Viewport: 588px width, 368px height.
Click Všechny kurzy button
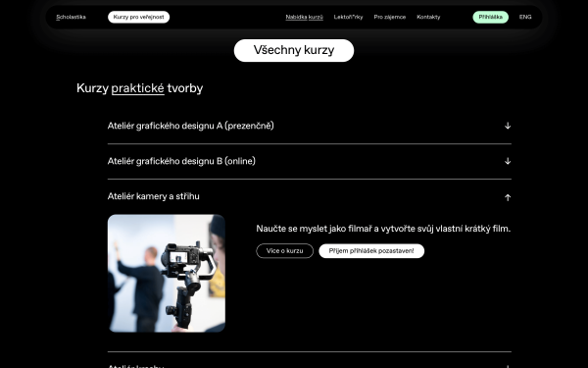tap(294, 50)
